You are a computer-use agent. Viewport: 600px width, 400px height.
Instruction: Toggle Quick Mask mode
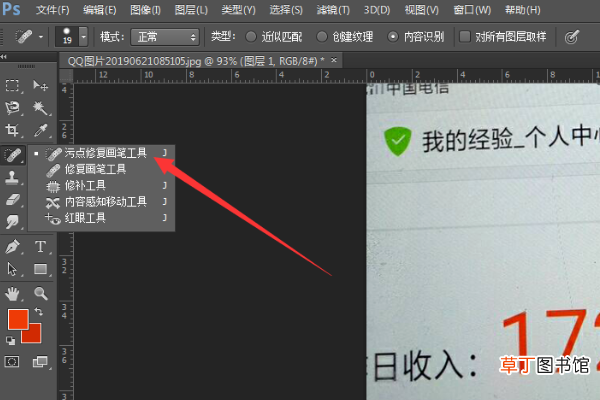click(x=12, y=361)
